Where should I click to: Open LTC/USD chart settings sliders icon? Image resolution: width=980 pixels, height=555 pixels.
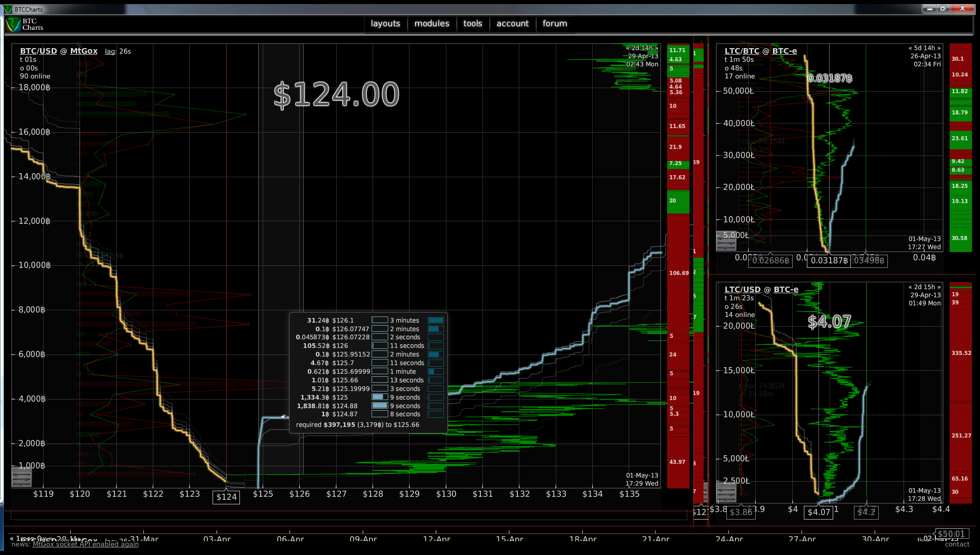click(726, 492)
